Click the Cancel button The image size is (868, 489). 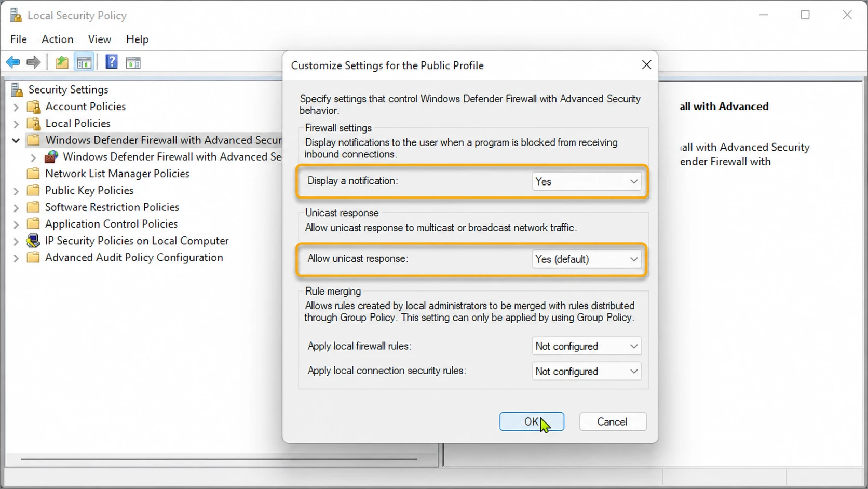point(613,421)
